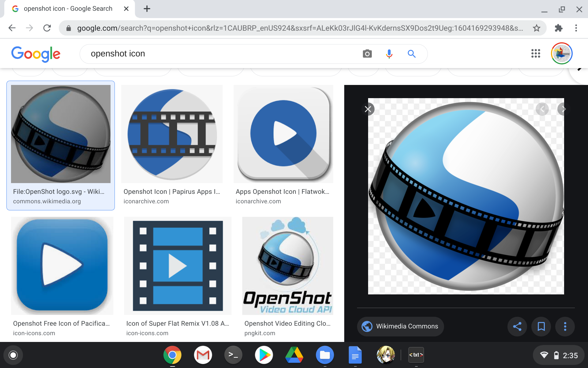This screenshot has height=368, width=588.
Task: Open Openshot Video Editing Clo... link
Action: point(288,324)
